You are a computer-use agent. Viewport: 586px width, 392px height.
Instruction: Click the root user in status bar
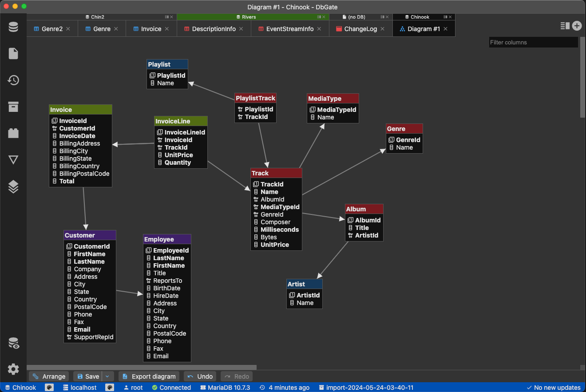tap(133, 388)
